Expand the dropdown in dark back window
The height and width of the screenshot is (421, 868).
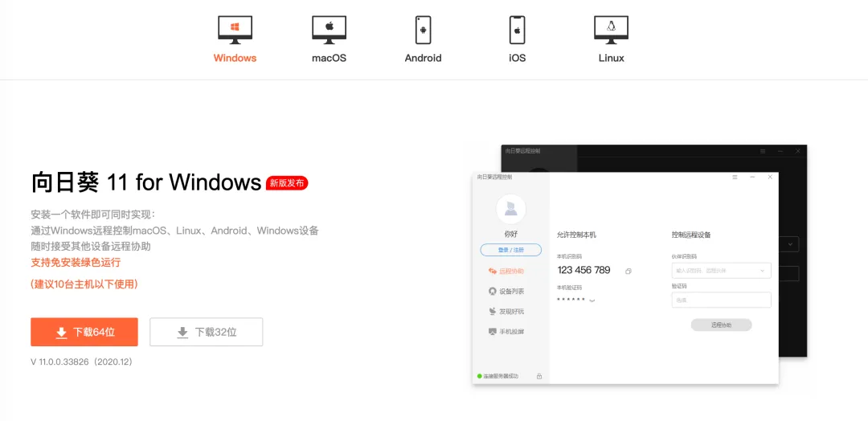(x=790, y=244)
